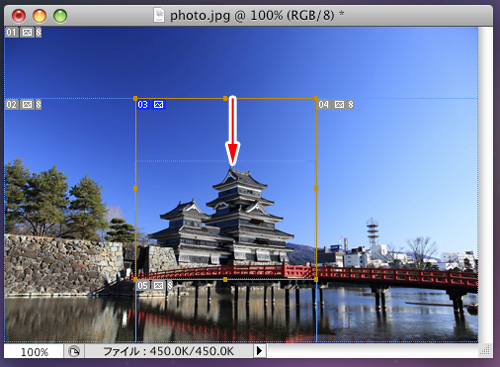
Task: Click the auto-slice link icon on slice 04
Action: click(x=351, y=105)
